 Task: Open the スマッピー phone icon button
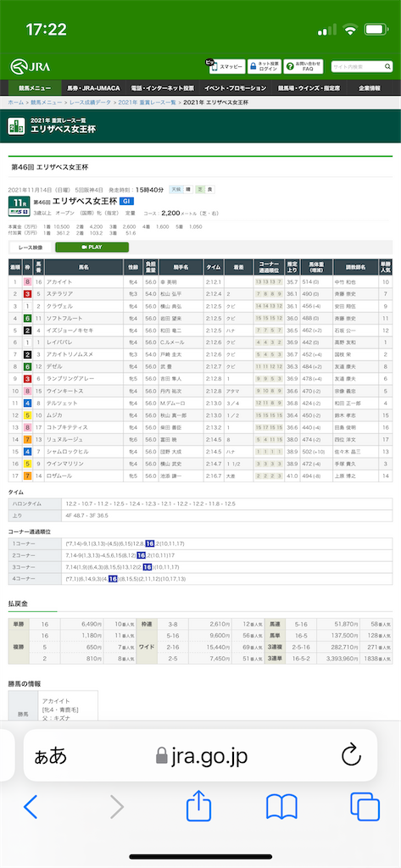pos(226,66)
